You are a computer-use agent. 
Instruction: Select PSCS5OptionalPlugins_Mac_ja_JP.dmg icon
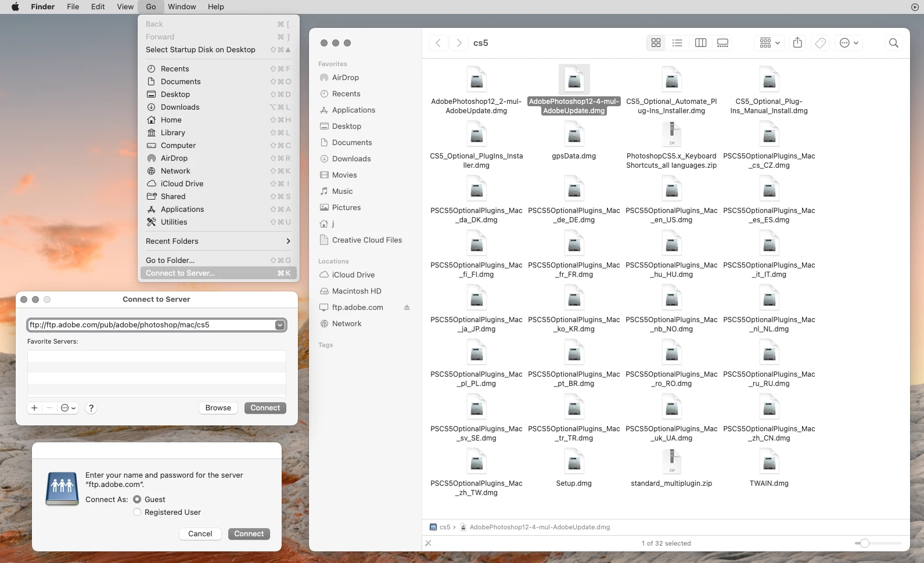476,298
